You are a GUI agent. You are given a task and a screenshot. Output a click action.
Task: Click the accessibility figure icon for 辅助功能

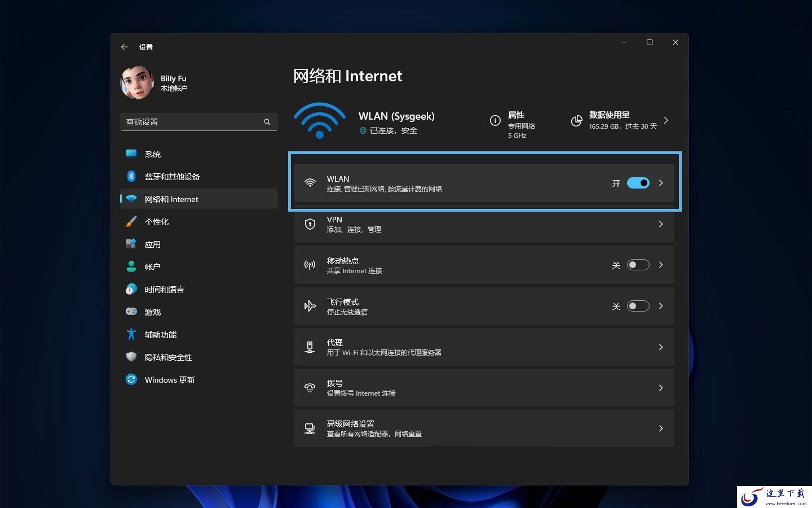(131, 334)
